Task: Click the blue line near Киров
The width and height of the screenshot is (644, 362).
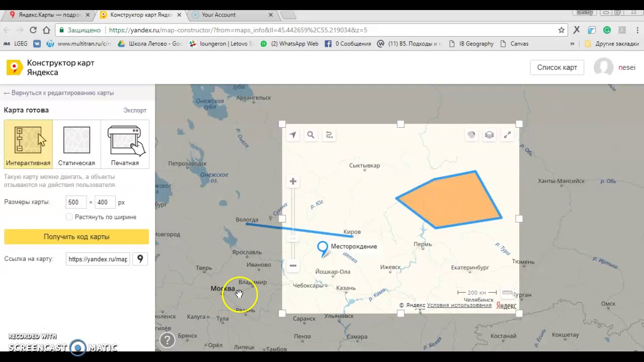Action: (299, 230)
